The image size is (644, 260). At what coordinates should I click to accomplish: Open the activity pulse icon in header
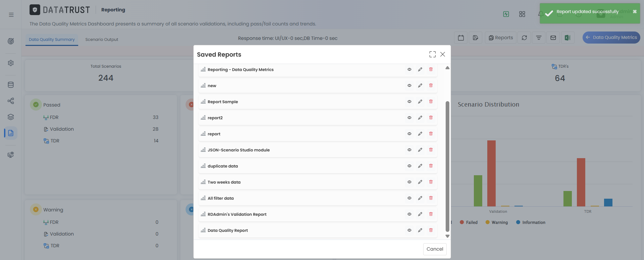point(506,14)
